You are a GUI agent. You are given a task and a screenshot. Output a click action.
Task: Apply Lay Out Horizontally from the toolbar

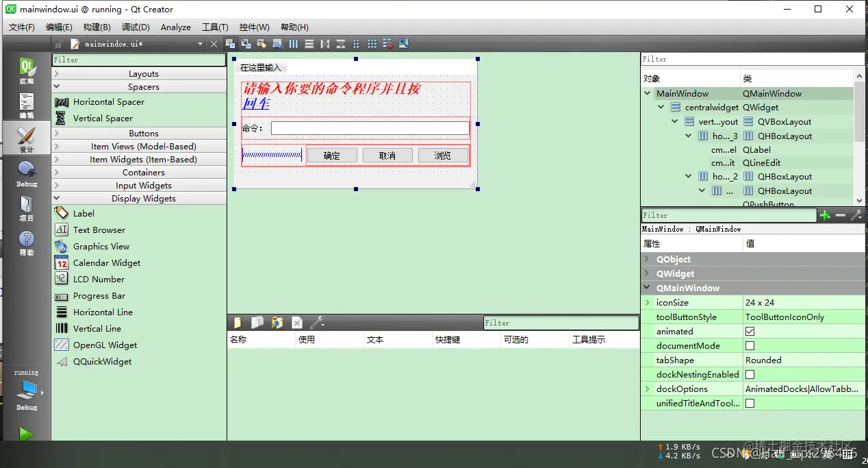coord(294,44)
